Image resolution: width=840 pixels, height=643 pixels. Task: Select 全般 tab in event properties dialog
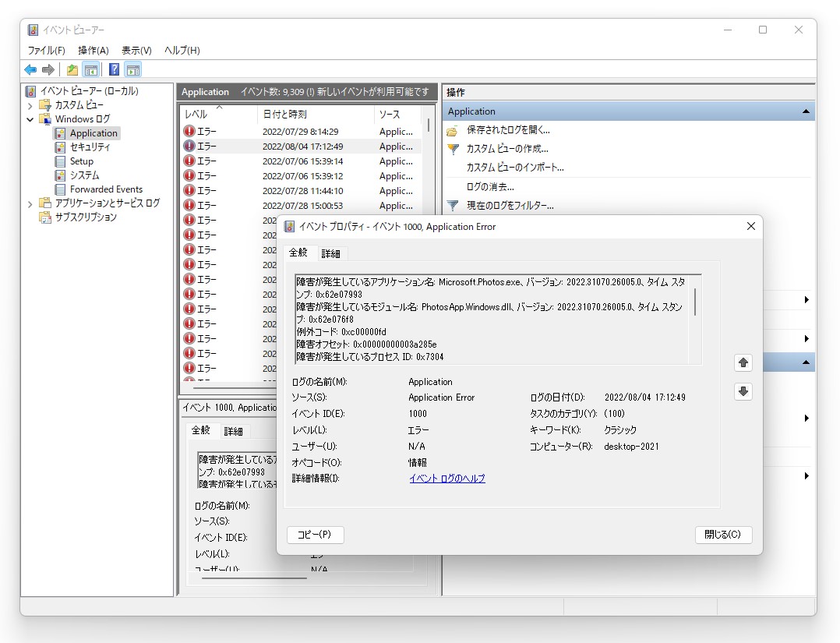pos(298,253)
